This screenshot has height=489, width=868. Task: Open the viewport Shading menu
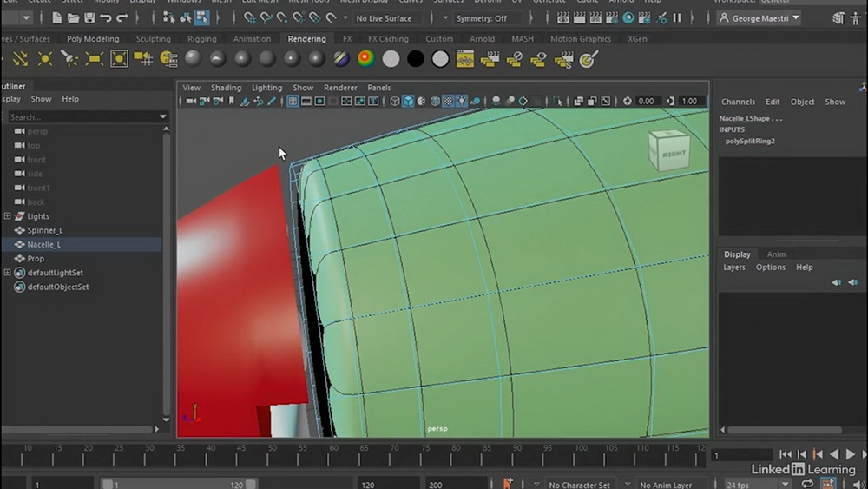pos(226,88)
